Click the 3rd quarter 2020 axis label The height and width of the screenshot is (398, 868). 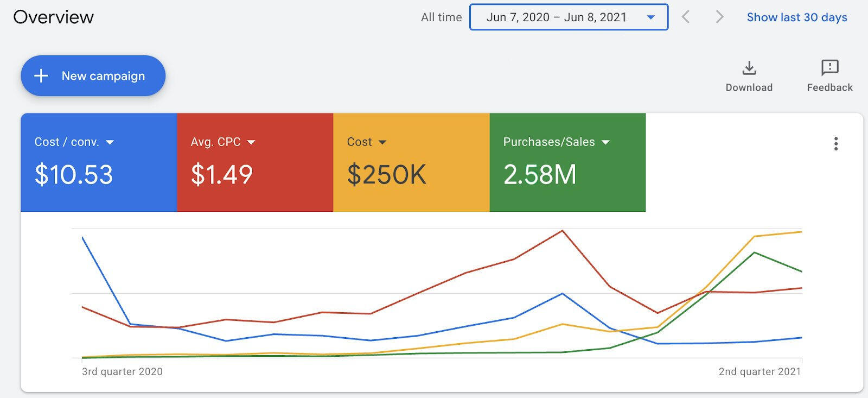(x=122, y=371)
